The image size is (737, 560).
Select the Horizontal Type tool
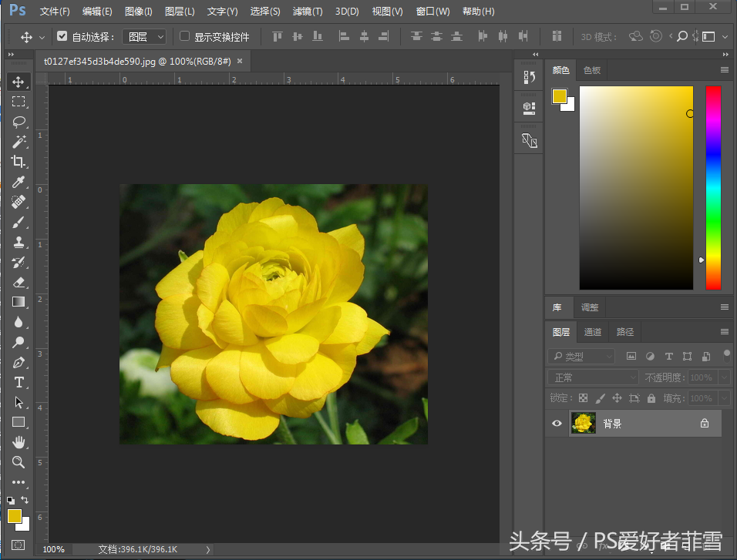click(19, 382)
